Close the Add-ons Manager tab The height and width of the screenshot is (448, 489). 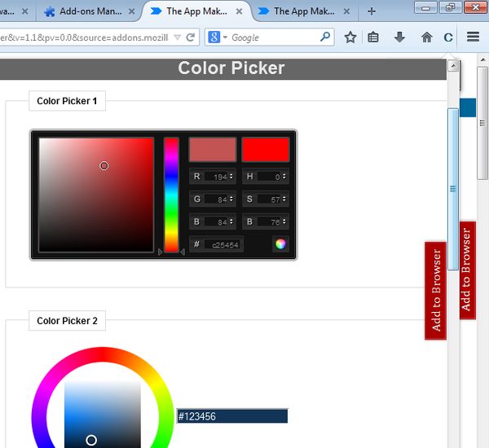click(x=132, y=11)
